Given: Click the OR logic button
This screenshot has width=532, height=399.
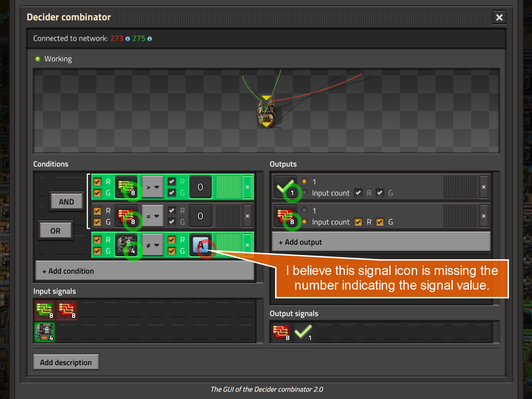Looking at the screenshot, I should (56, 231).
